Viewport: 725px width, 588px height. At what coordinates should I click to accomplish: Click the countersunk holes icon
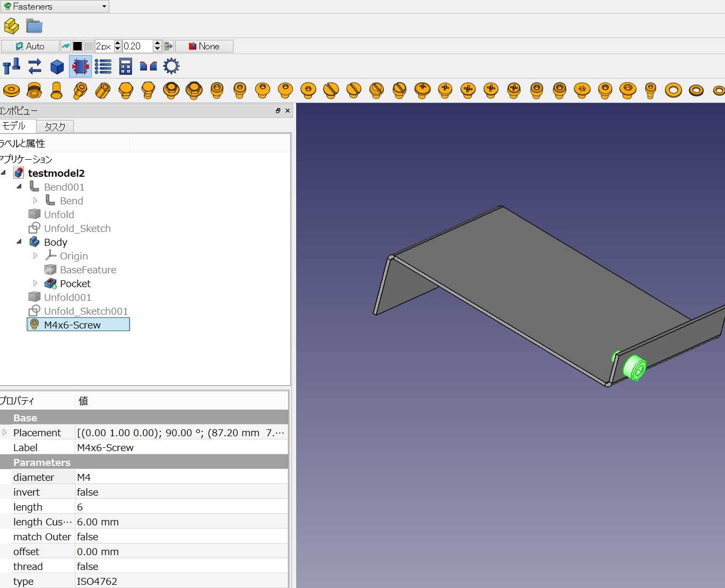pos(148,66)
